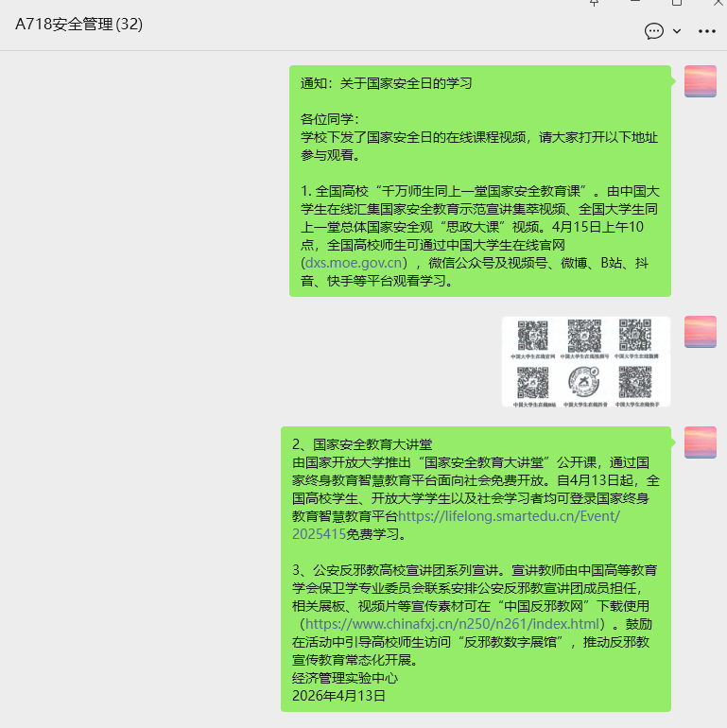This screenshot has width=727, height=728.
Task: Maximize the chat window
Action: pos(677,3)
